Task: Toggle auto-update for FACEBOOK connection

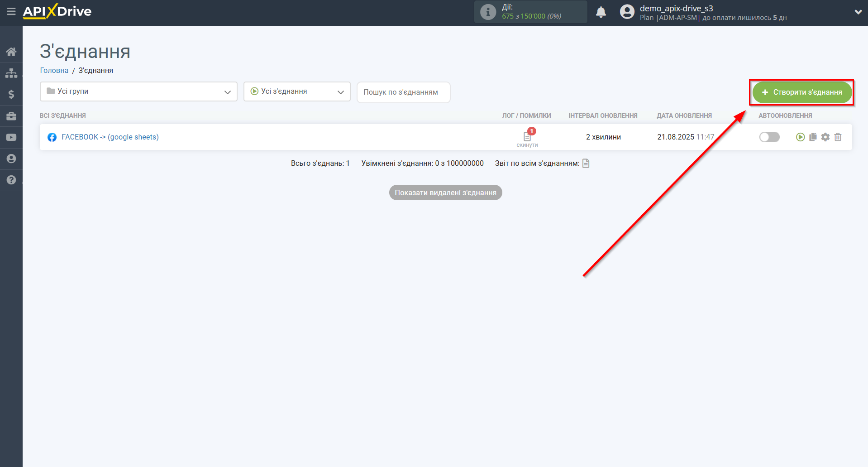Action: 769,137
